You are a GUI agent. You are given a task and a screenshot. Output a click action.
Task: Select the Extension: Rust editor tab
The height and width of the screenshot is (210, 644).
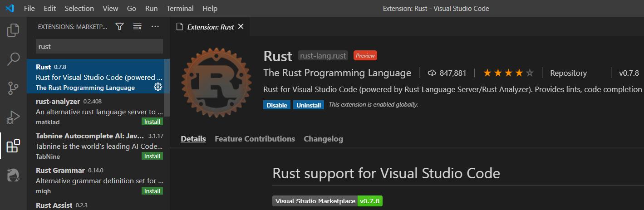(210, 27)
